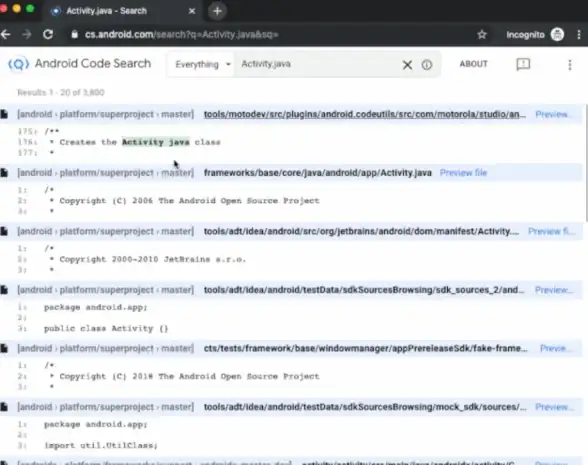Go back with the browser back arrow
Screen dimensions: 588x465
[6, 34]
